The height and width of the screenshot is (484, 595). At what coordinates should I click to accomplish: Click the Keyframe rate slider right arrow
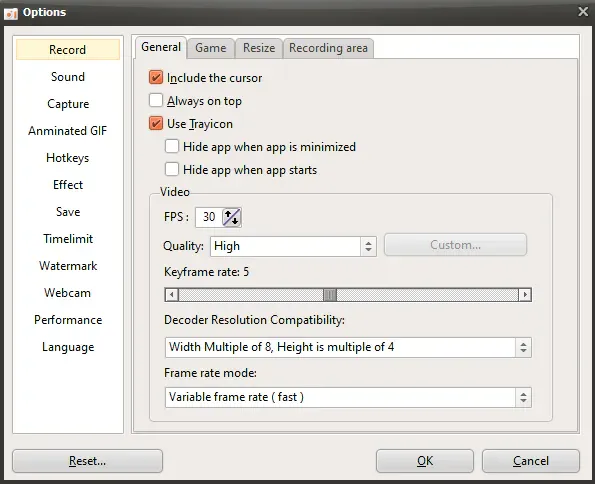pos(525,295)
